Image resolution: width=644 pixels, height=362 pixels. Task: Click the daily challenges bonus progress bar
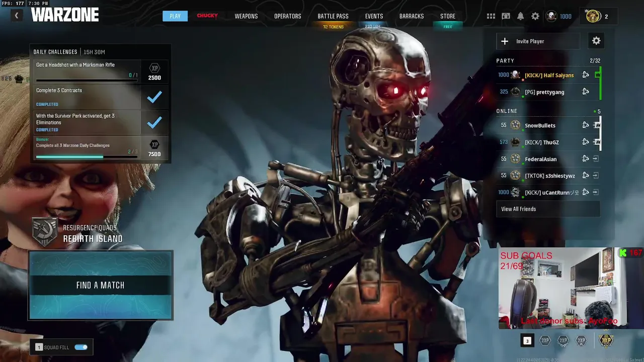click(87, 156)
